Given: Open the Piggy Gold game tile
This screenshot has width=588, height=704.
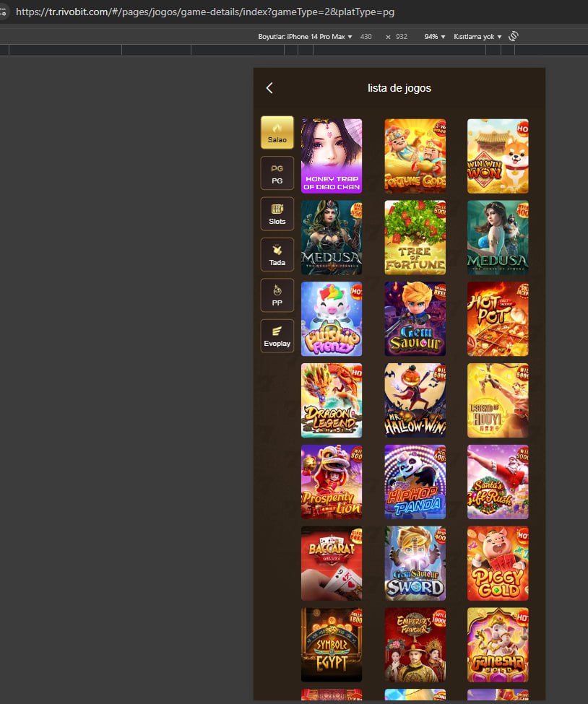Looking at the screenshot, I should click(498, 563).
